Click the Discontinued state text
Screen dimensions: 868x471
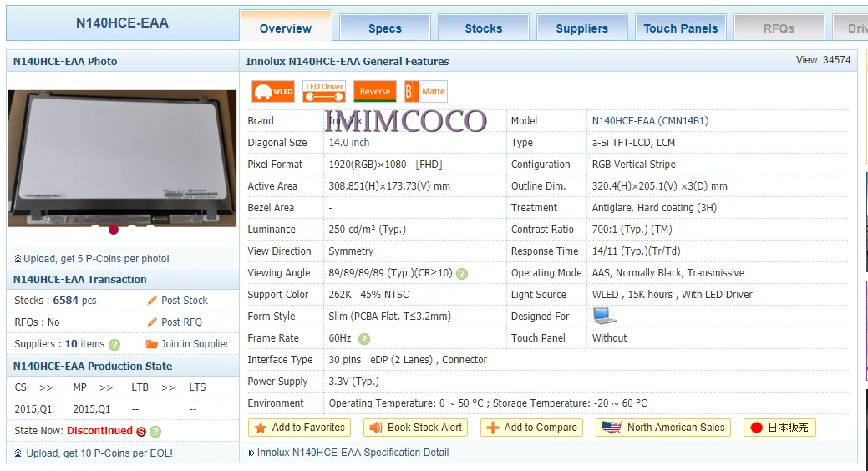coord(99,431)
